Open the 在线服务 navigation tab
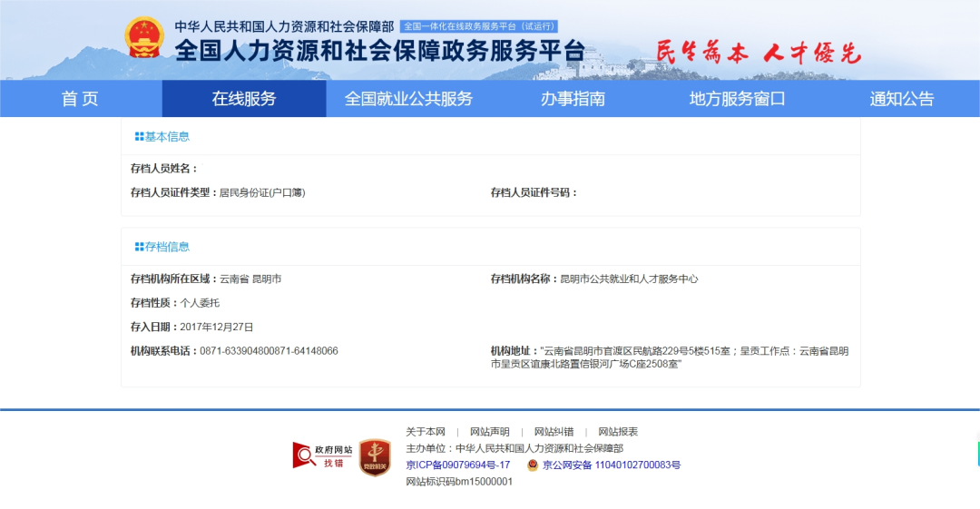Image resolution: width=980 pixels, height=509 pixels. click(244, 99)
